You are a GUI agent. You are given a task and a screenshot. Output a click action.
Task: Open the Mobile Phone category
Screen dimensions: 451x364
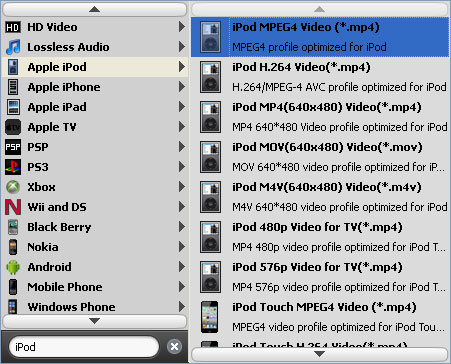point(95,287)
